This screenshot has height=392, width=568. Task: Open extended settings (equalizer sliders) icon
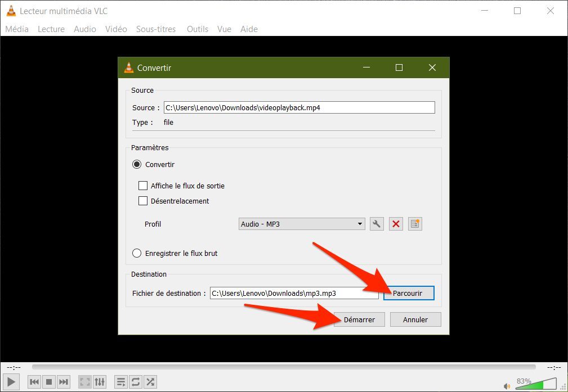tap(99, 382)
